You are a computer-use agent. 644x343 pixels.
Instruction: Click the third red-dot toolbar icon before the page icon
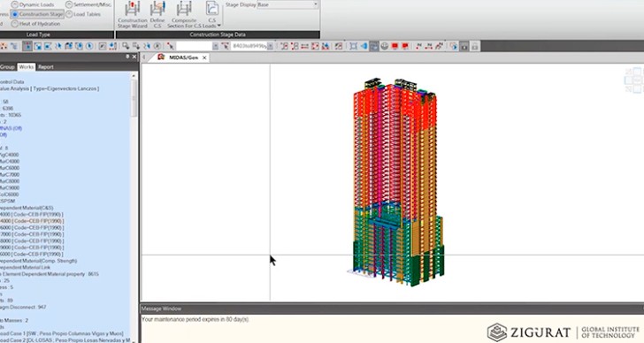[x=439, y=46]
